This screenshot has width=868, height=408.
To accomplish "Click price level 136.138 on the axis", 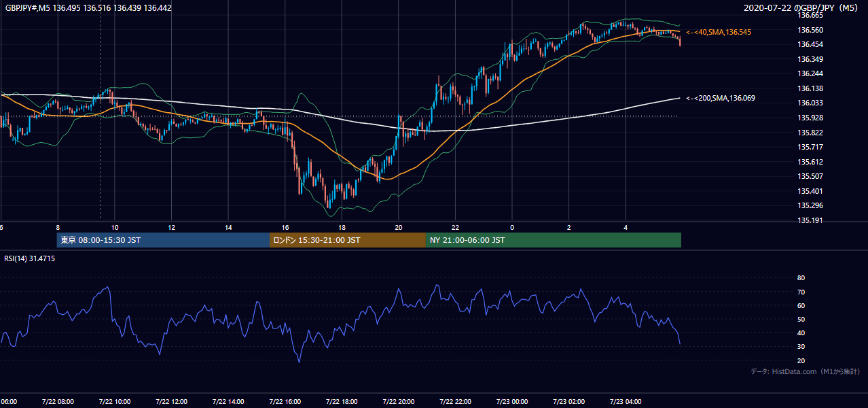I will (810, 88).
